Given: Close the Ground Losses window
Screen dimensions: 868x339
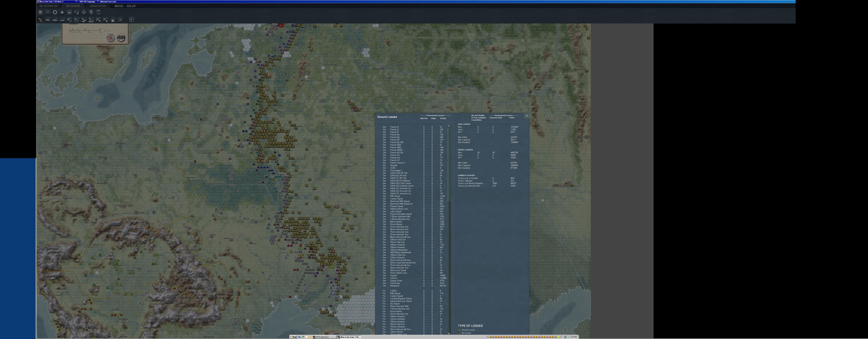Looking at the screenshot, I should [x=527, y=116].
